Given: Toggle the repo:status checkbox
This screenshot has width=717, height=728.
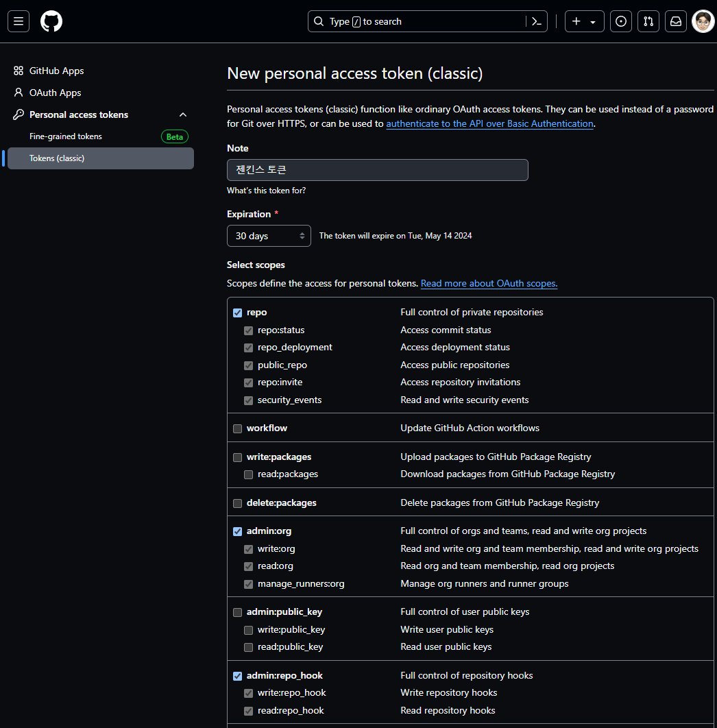Looking at the screenshot, I should click(248, 330).
